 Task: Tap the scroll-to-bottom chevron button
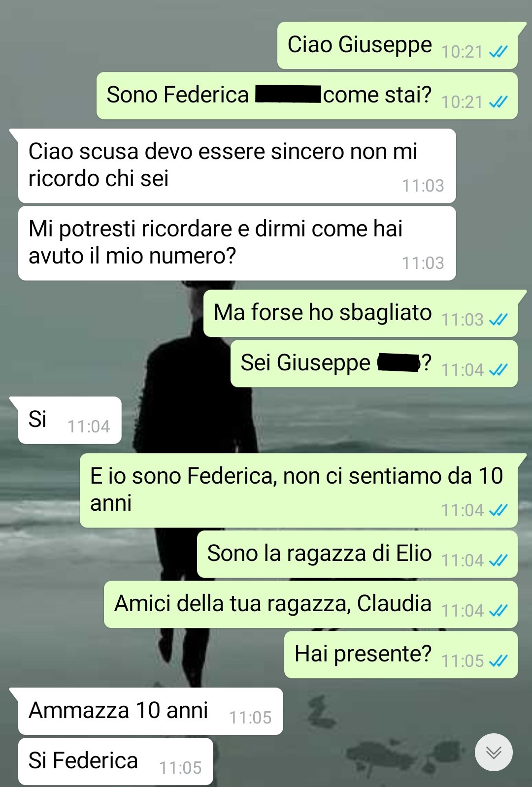click(x=494, y=752)
